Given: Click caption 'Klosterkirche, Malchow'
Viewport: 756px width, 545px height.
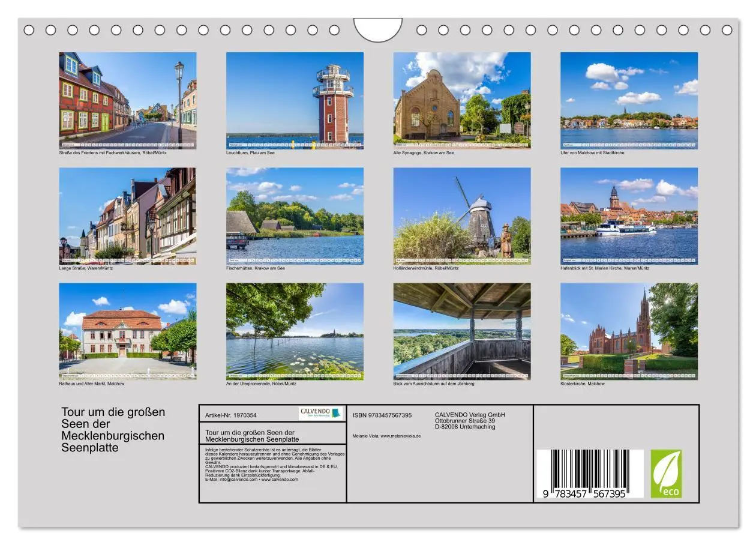Looking at the screenshot, I should (583, 384).
